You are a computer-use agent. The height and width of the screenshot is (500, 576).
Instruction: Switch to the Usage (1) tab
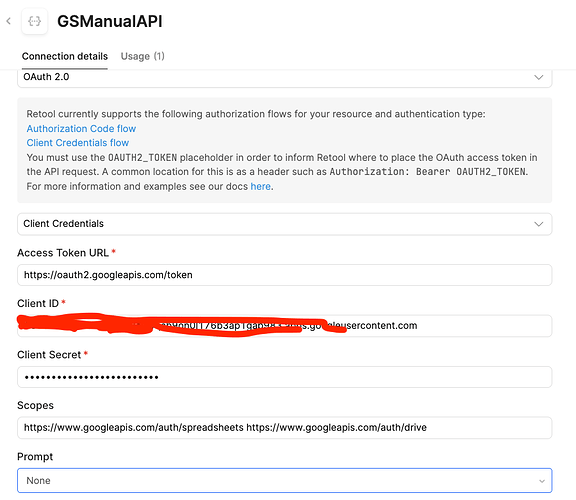[143, 57]
